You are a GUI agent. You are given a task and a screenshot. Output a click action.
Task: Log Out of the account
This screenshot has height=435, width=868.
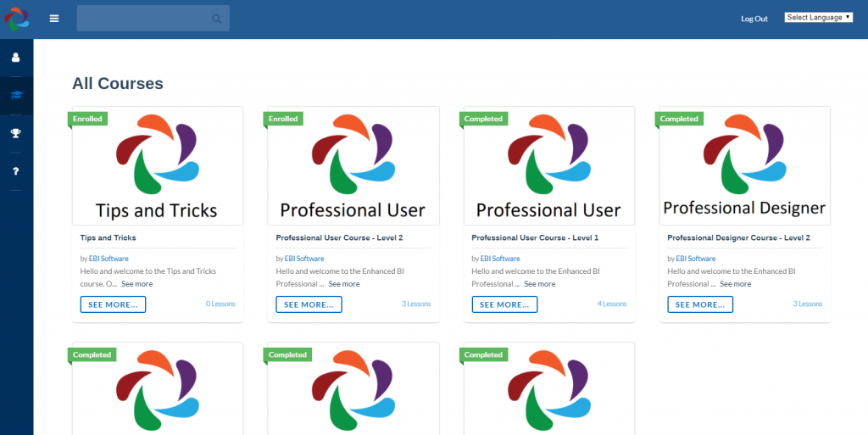[x=754, y=19]
